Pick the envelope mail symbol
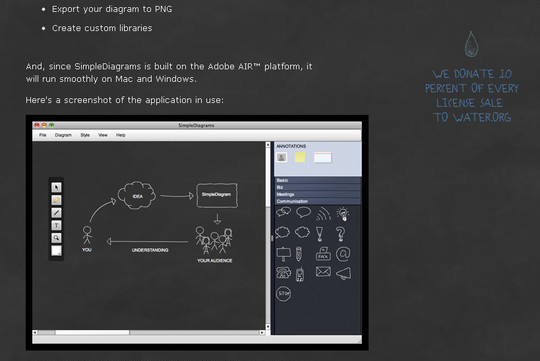The width and height of the screenshot is (540, 361). 323,272
